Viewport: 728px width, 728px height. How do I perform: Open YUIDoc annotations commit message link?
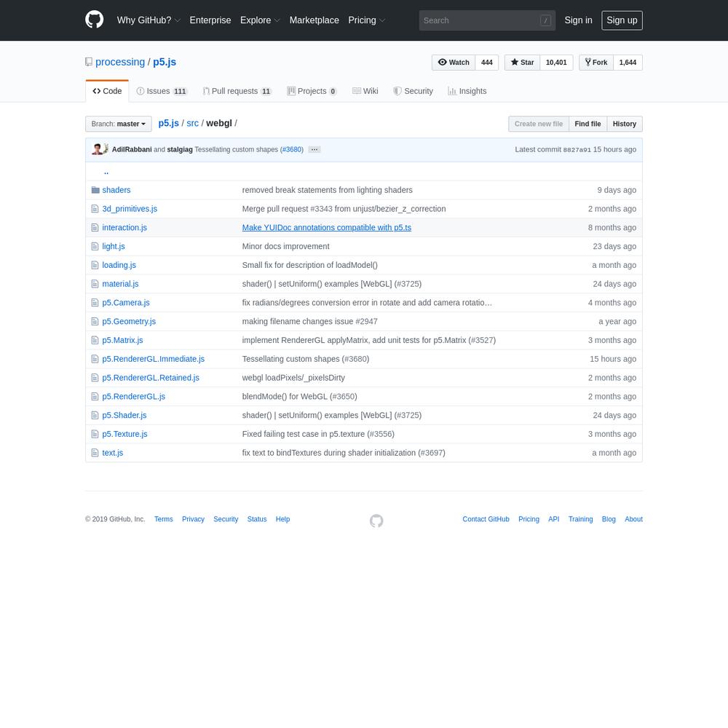(327, 227)
